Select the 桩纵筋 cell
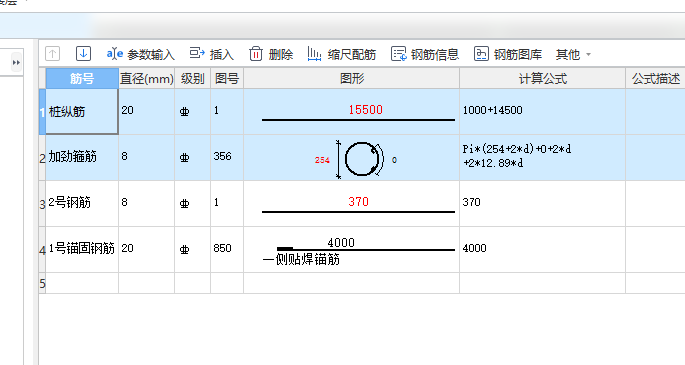Screen dimensions: 685x365 [x=82, y=112]
